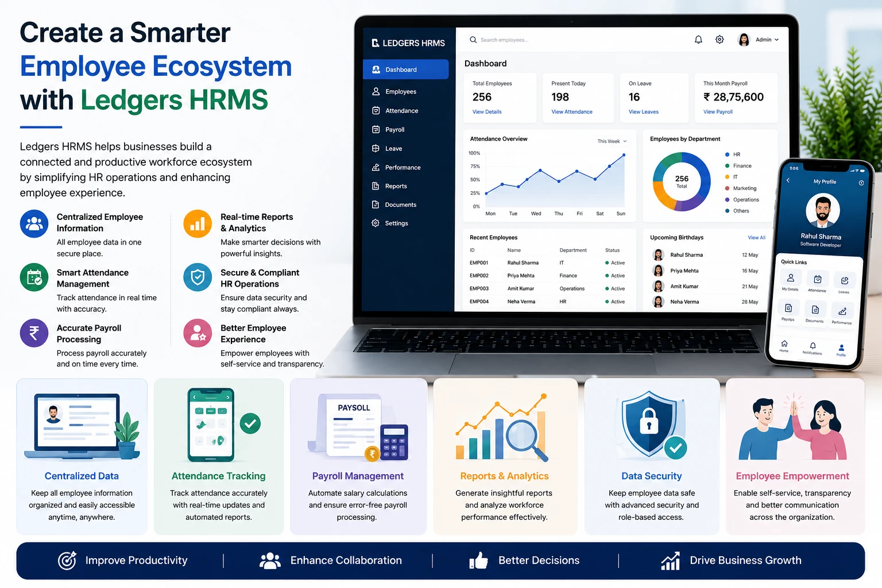
Task: Click the blue HR legend dot
Action: pyautogui.click(x=727, y=154)
